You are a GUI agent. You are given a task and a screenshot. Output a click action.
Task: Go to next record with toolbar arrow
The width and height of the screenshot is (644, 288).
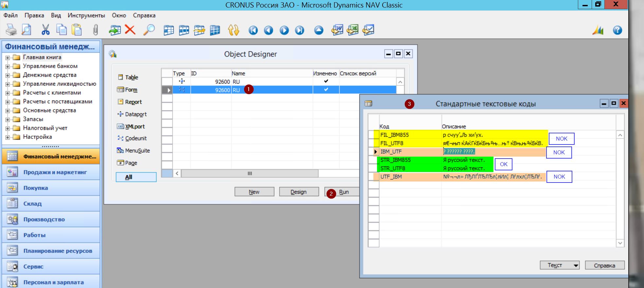(284, 30)
